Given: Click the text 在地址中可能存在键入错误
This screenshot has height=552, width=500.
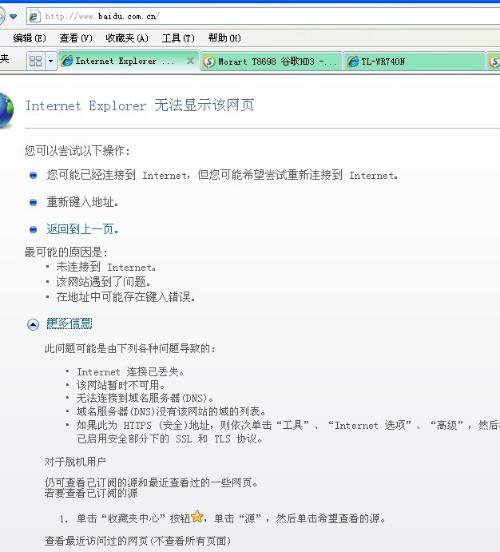Looking at the screenshot, I should (125, 297).
